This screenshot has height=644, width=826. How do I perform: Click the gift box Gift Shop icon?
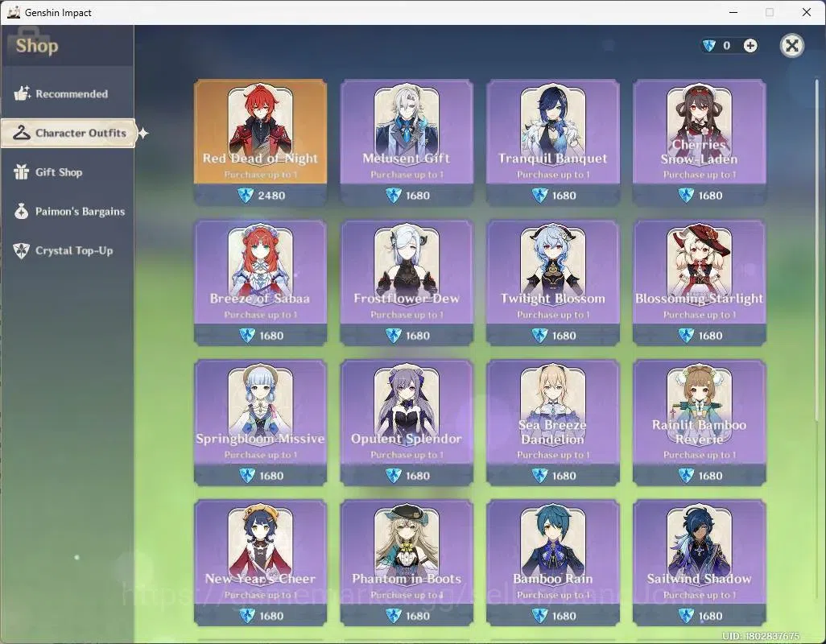(21, 171)
